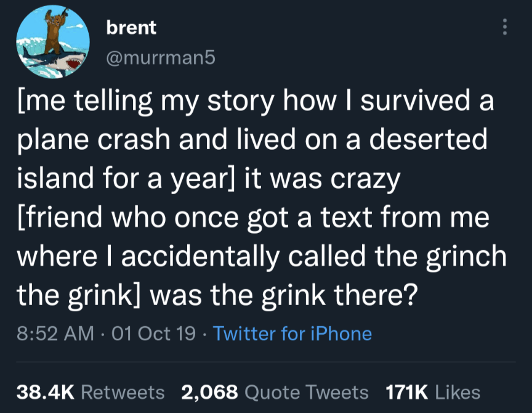Open the three-dot more options menu
Image resolution: width=532 pixels, height=413 pixels.
506,27
